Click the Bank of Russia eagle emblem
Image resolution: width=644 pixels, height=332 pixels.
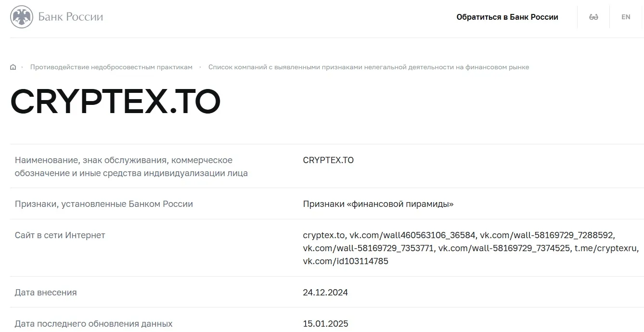click(22, 17)
